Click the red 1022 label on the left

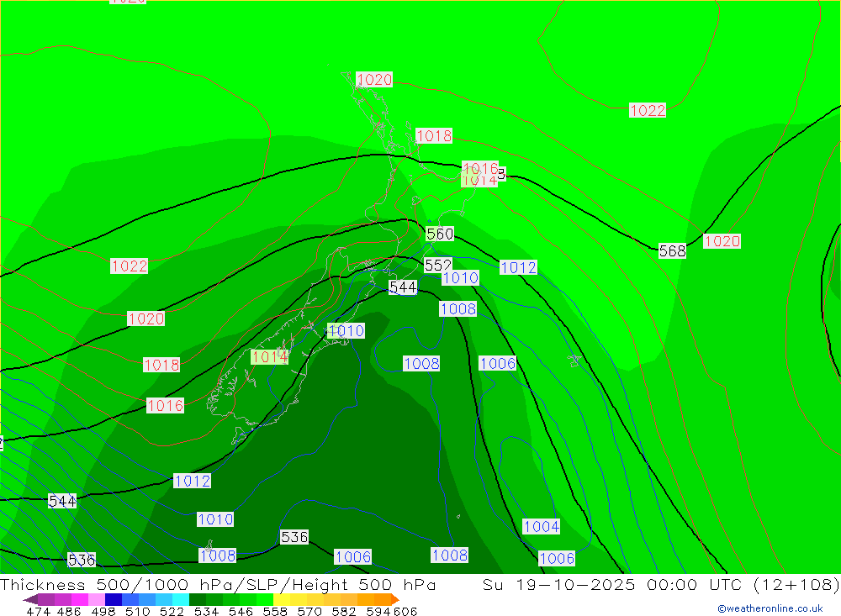point(130,266)
